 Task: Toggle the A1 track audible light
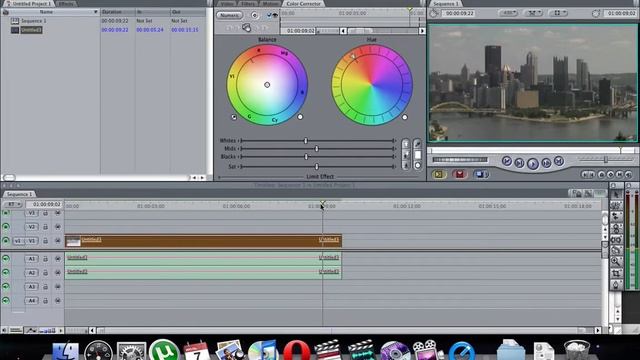tap(6, 259)
